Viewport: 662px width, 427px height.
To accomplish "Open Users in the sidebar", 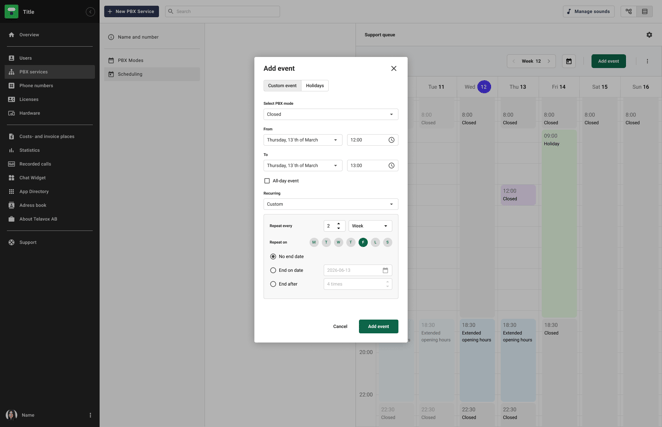I will click(50, 58).
